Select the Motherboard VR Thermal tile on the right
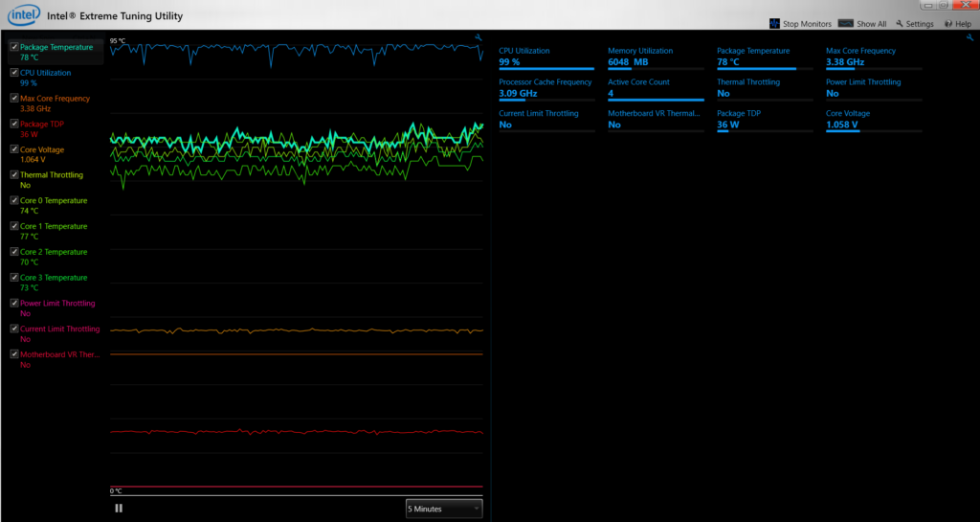The image size is (980, 522). [656, 120]
